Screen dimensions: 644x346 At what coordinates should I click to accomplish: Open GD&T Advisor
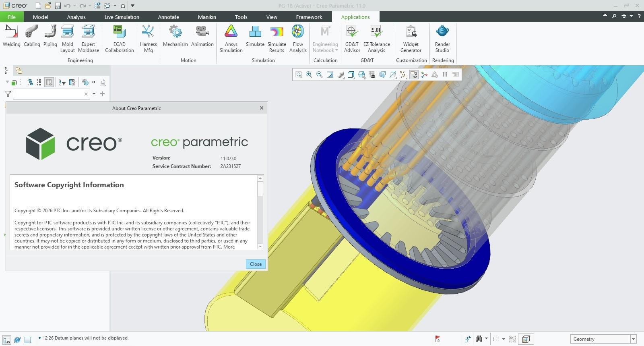coord(352,39)
